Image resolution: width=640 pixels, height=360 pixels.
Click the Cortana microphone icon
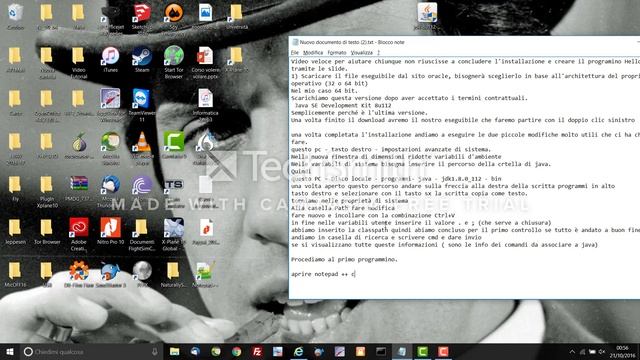(155, 351)
